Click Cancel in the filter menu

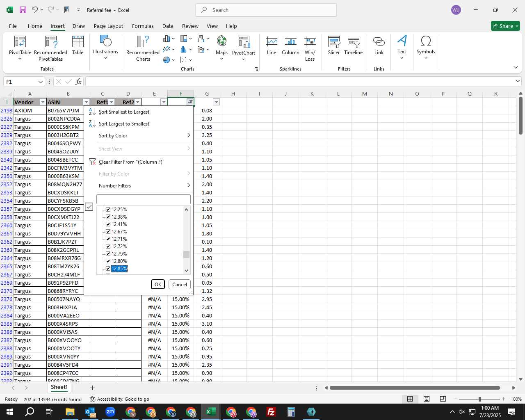point(180,284)
